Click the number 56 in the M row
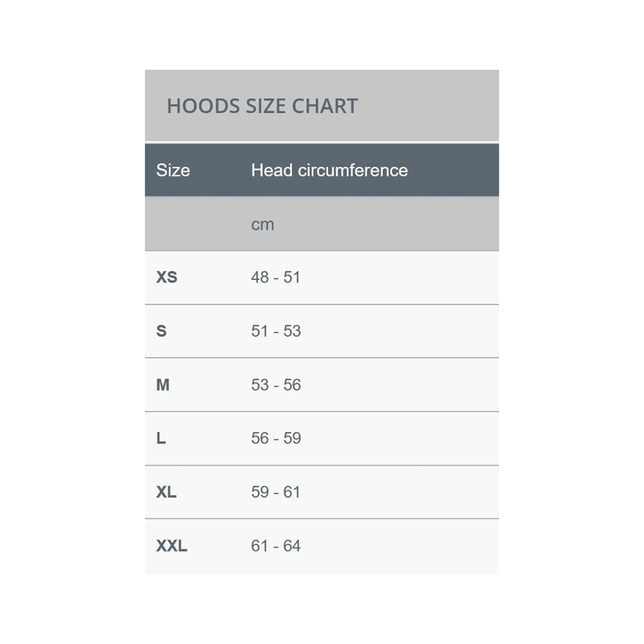The image size is (644, 644). point(292,385)
